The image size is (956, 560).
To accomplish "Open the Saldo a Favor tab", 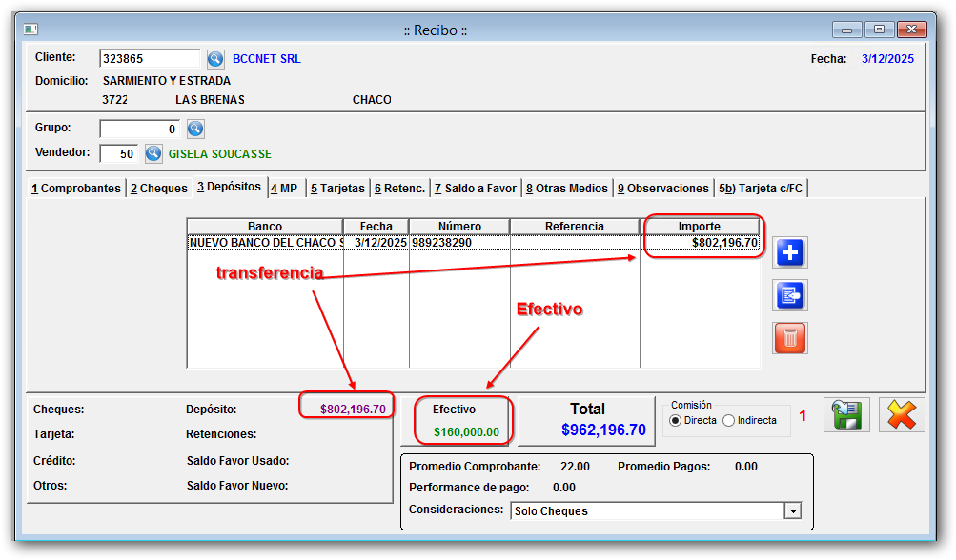I will click(x=475, y=189).
